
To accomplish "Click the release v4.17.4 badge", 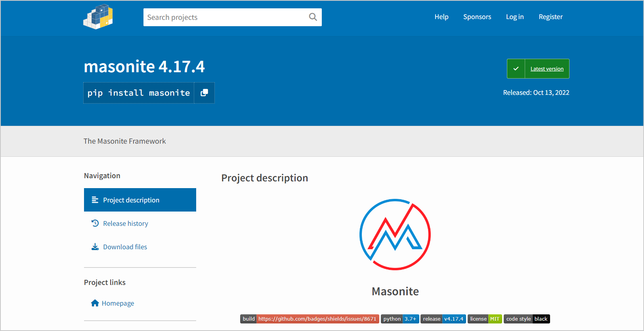I will tap(443, 319).
